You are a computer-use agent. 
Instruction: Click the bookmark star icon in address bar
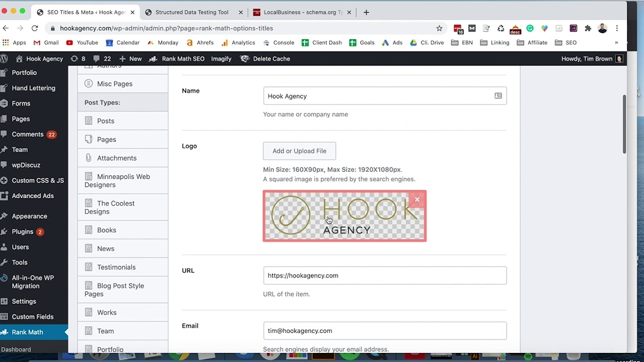(439, 28)
